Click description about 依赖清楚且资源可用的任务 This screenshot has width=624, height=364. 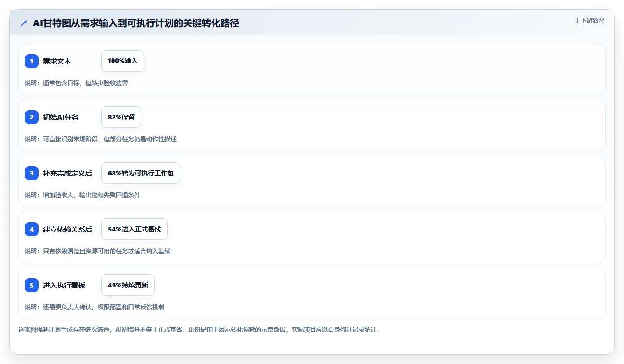pos(98,251)
